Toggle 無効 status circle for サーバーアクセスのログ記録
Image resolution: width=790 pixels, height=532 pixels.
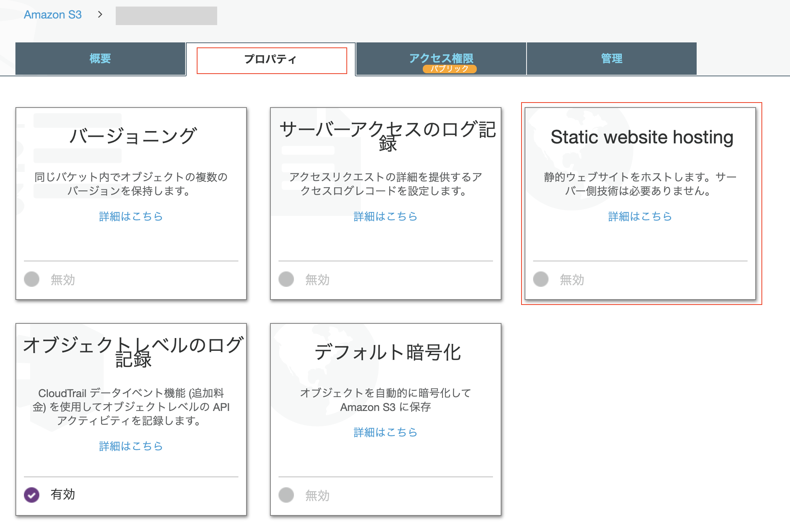coord(286,279)
